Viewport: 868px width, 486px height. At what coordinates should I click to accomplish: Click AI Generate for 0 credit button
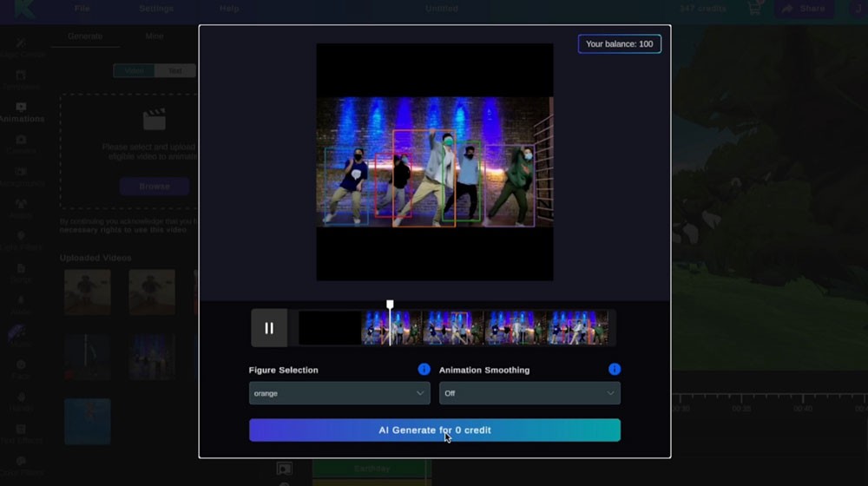[435, 430]
